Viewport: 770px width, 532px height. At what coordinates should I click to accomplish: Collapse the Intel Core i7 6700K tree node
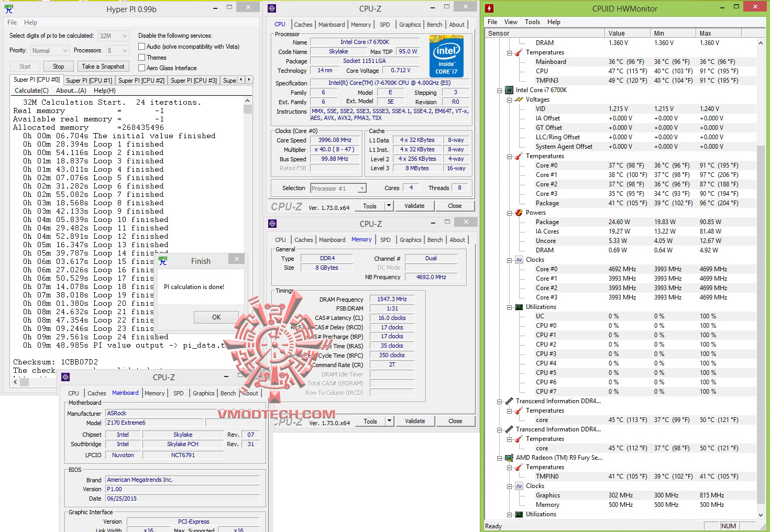click(x=499, y=90)
